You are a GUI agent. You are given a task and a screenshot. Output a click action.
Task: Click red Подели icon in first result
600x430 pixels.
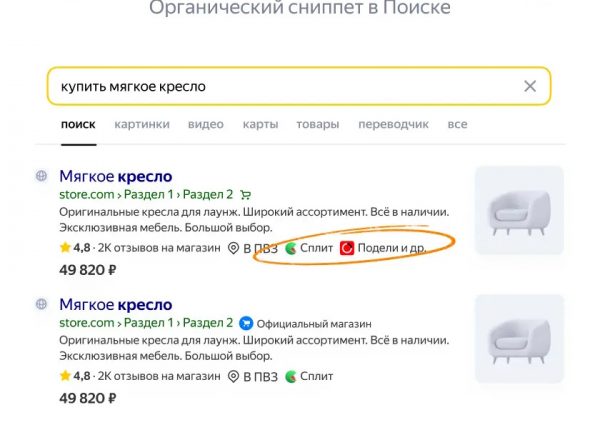(347, 248)
